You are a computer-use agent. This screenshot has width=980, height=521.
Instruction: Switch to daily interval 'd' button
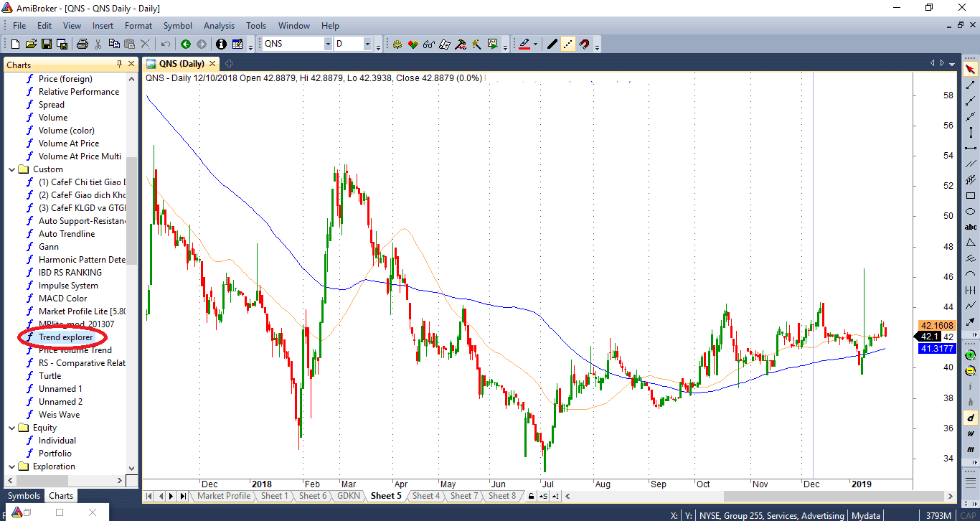pyautogui.click(x=971, y=418)
